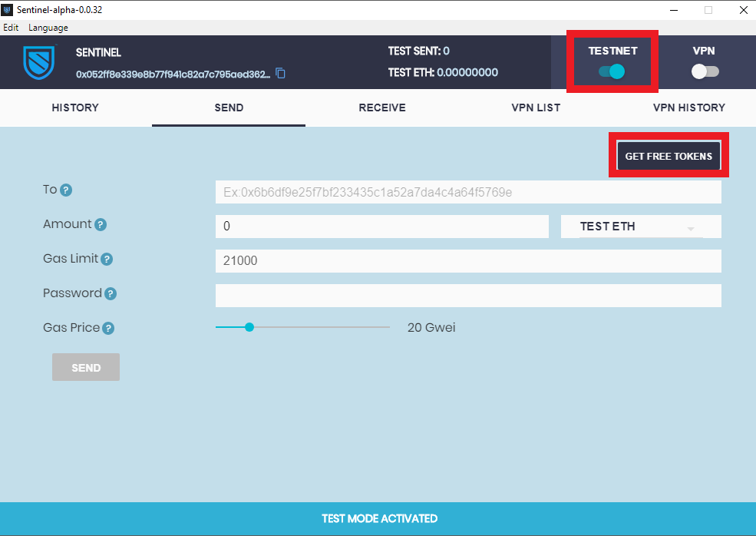756x536 pixels.
Task: Click the TEST SENT: 0 balance text
Action: (418, 51)
